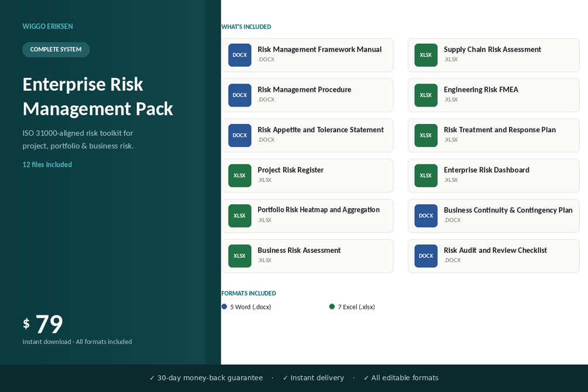Click the 5 Word (.docx) format label
The height and width of the screenshot is (392, 588).
[x=250, y=307]
